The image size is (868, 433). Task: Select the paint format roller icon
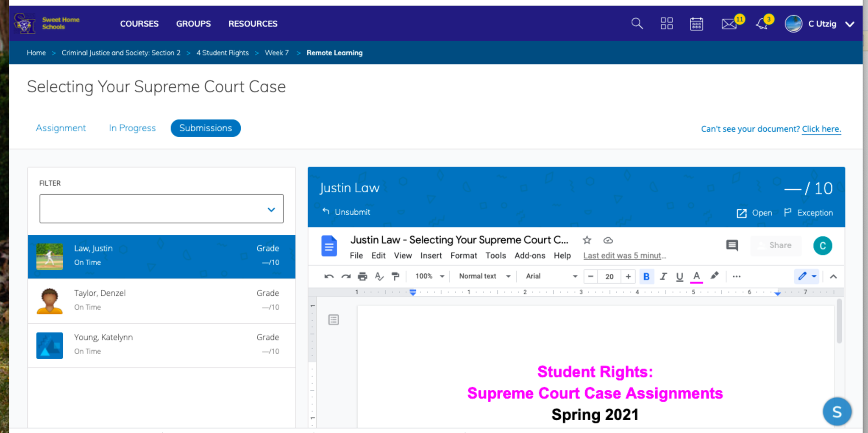[395, 277]
